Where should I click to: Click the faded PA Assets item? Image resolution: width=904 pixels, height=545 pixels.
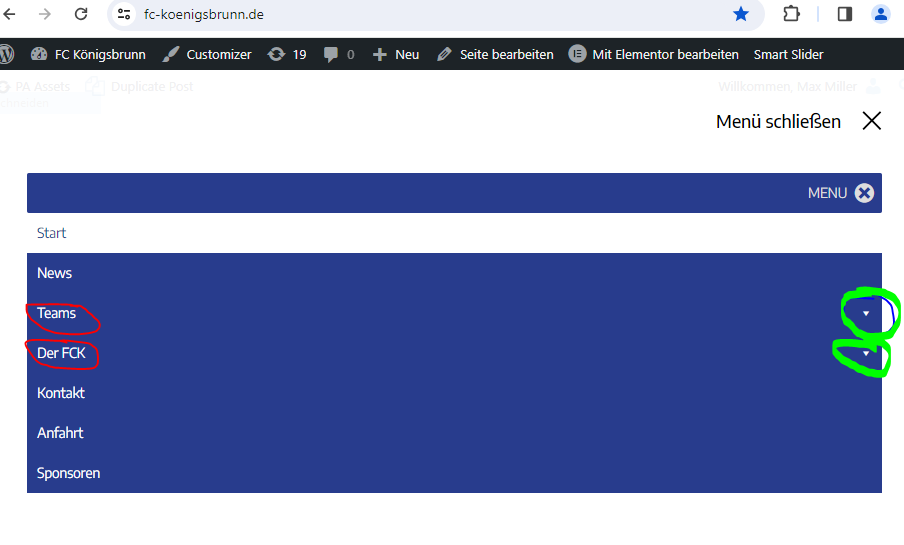35,87
